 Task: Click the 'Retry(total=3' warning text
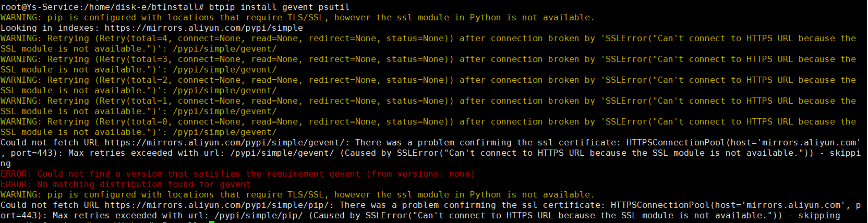pos(134,59)
